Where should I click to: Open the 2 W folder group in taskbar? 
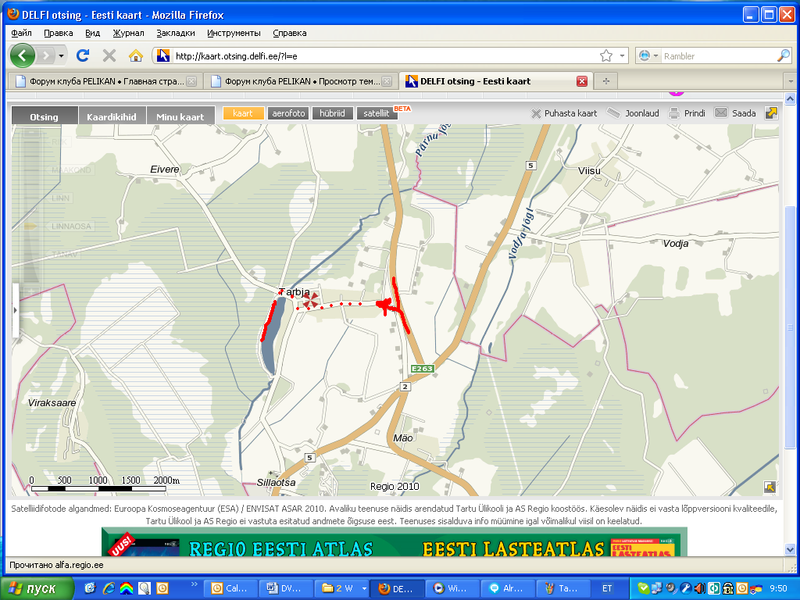click(340, 588)
